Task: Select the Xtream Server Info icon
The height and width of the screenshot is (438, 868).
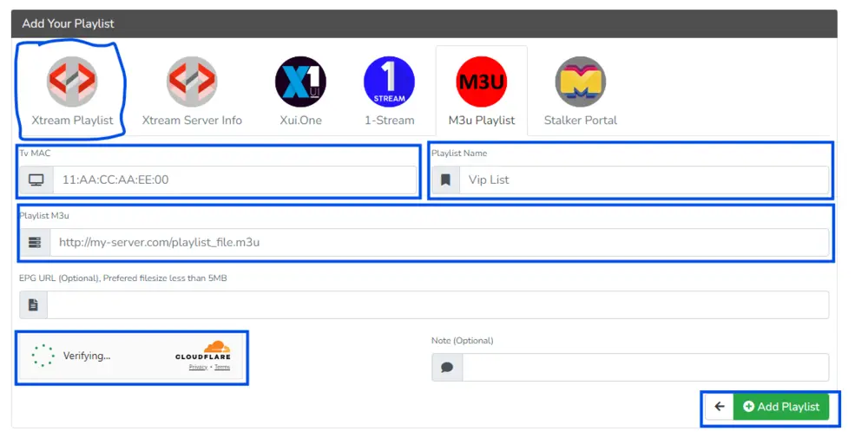Action: tap(192, 82)
